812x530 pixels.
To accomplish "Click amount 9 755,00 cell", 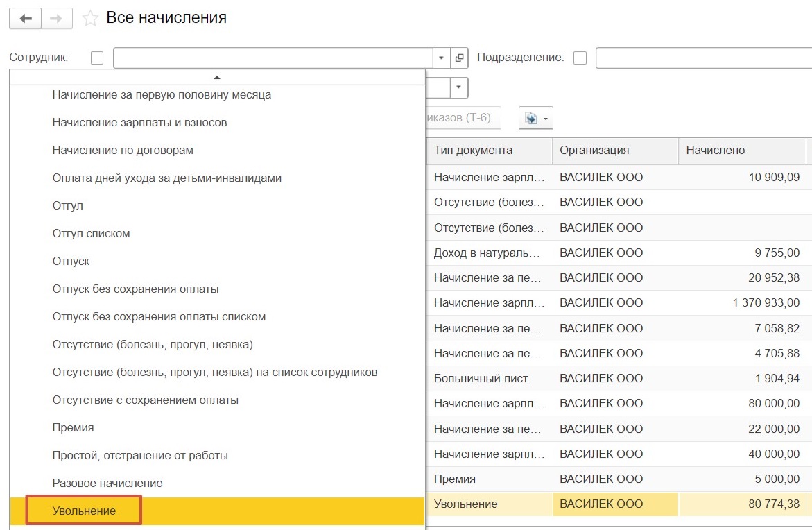I will (742, 253).
